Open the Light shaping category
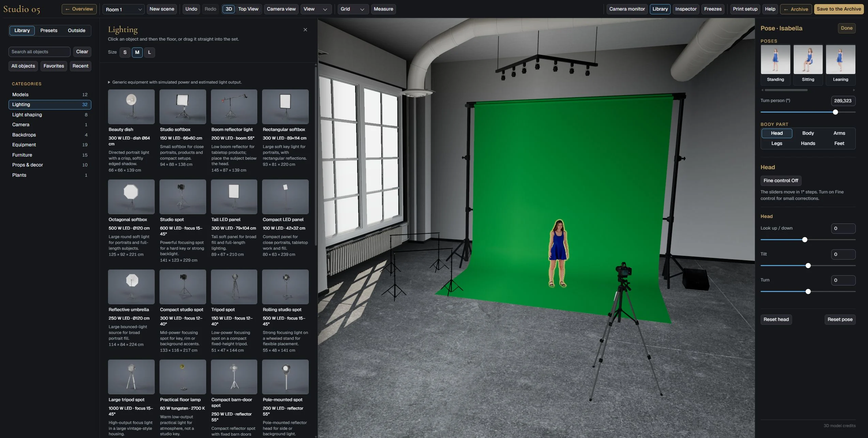 coord(50,115)
